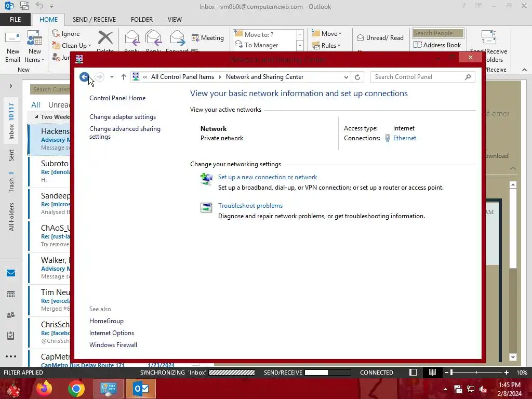Viewport: 532px width, 399px height.
Task: Click Set up a new connection or network
Action: tap(268, 177)
